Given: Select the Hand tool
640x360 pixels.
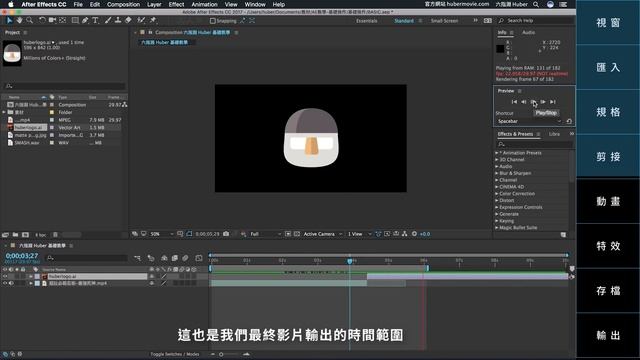Looking at the screenshot, I should pos(20,20).
